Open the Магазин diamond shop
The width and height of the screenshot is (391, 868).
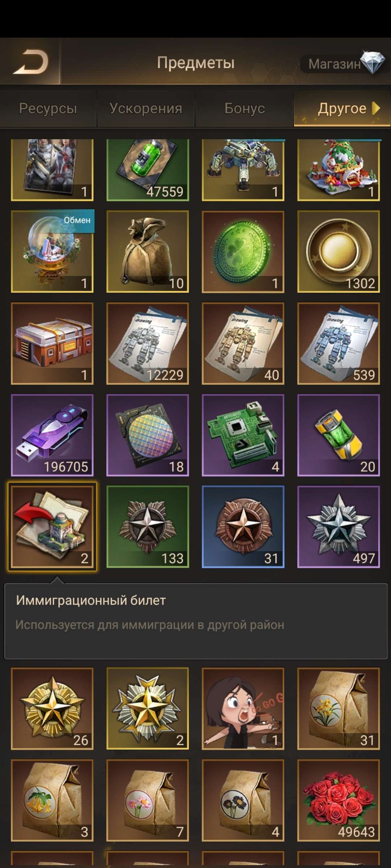point(342,64)
